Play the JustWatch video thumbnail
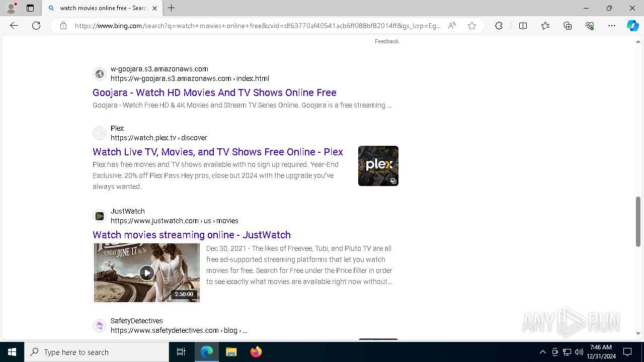Image resolution: width=644 pixels, height=362 pixels. (x=146, y=273)
